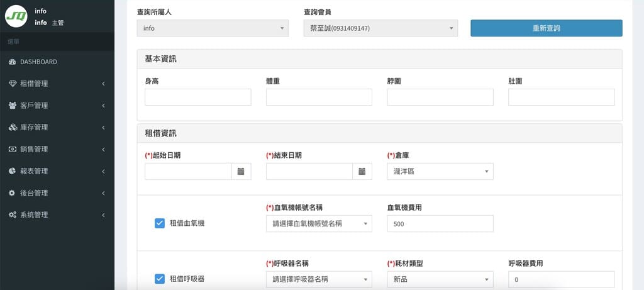Open the 倉庫 dropdown showing 瀰洋區
This screenshot has width=644, height=290.
click(x=440, y=171)
